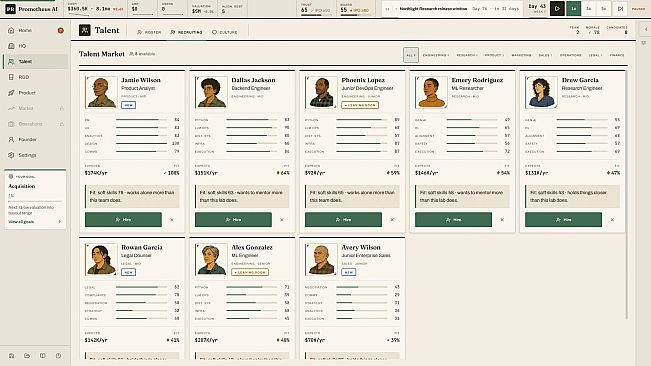Dismiss Drew Garcia candidate card
Viewport: 651px width, 366px height.
(612, 220)
